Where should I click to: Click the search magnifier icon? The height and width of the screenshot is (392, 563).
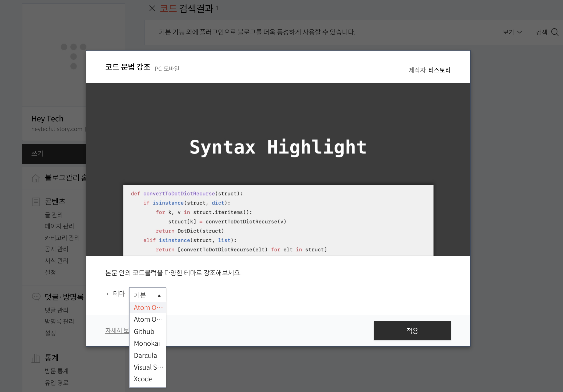[555, 32]
